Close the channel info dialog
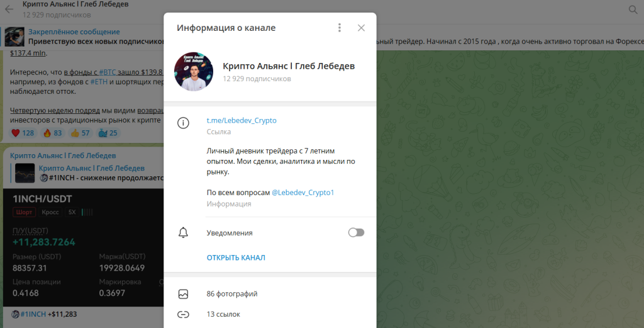644x328 pixels. click(x=361, y=28)
